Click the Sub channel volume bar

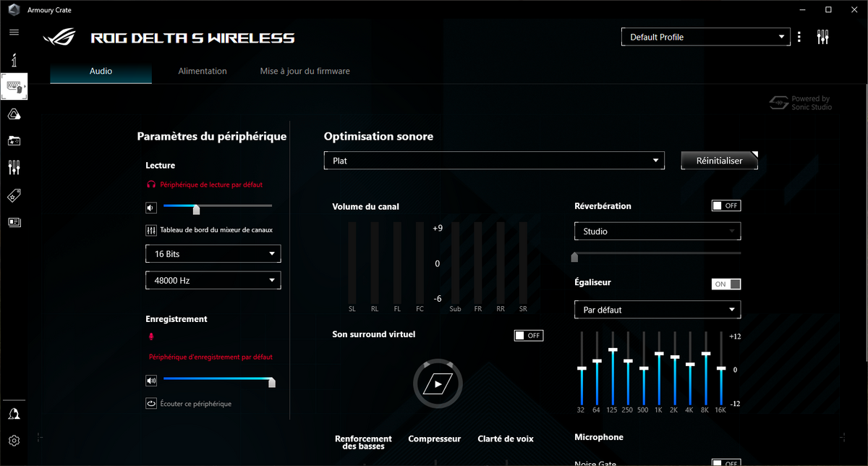[x=455, y=262]
